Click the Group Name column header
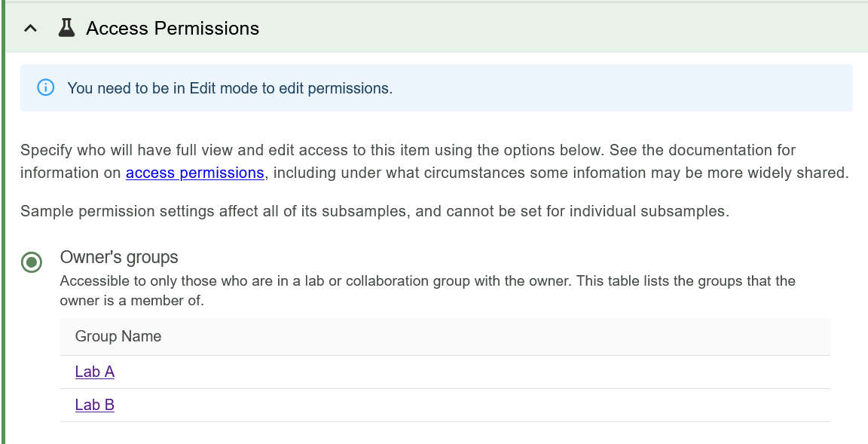868x444 pixels. coord(118,336)
